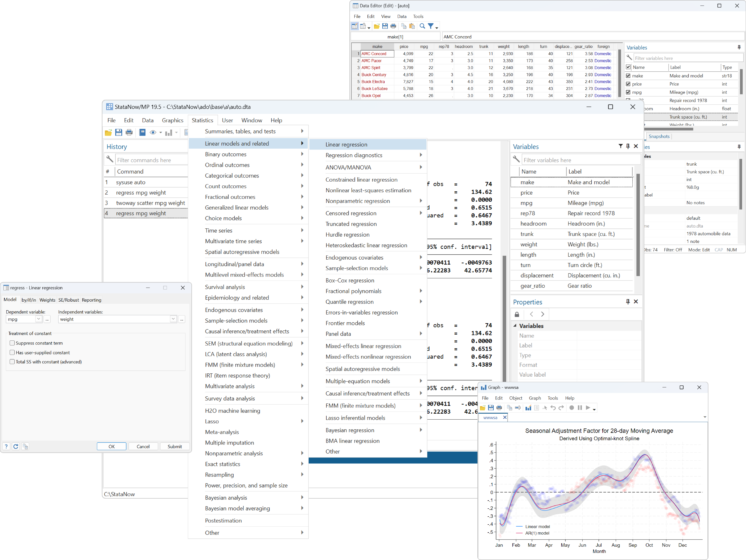
Task: Click the Filter variables here input field
Action: (580, 160)
